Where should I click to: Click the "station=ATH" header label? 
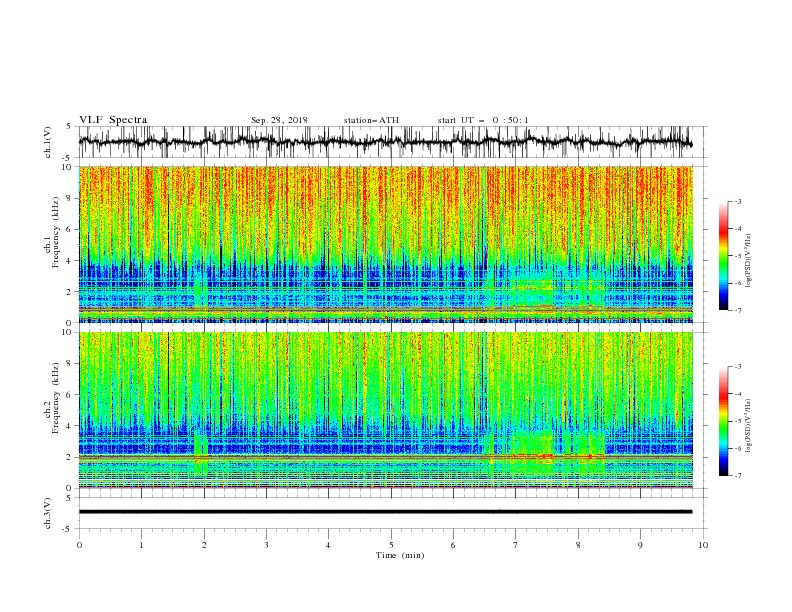coord(371,120)
